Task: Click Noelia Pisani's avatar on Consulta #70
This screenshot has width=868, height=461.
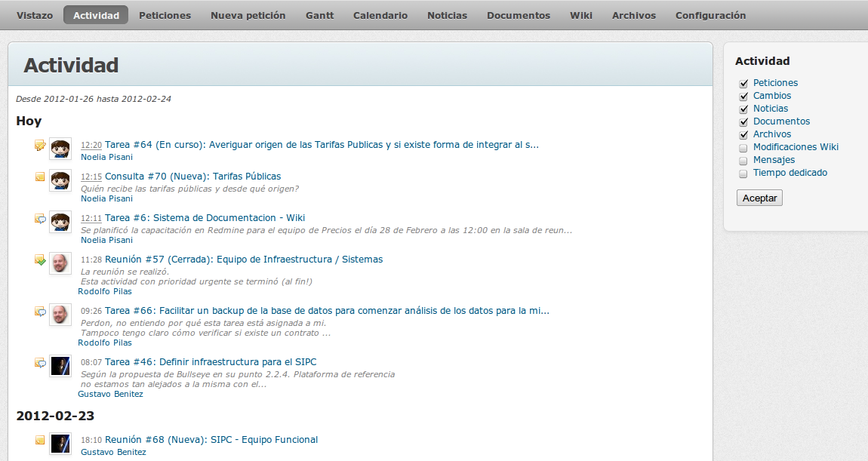Action: 60,180
